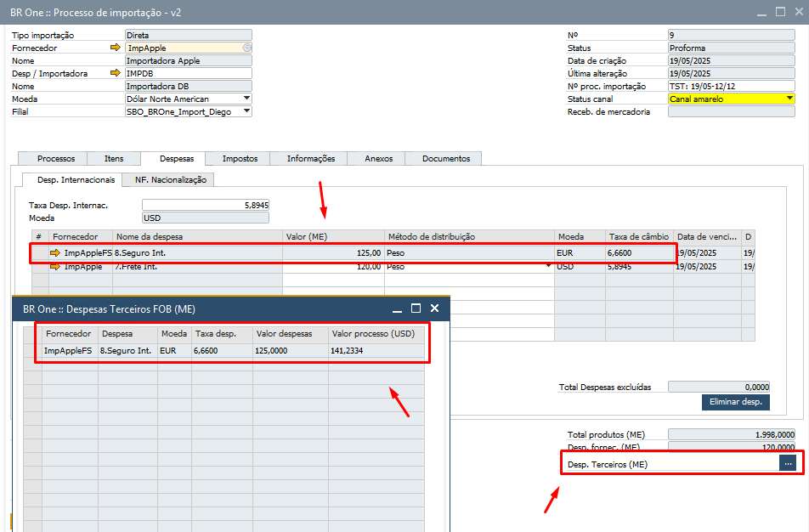This screenshot has width=809, height=532.
Task: Click 125,0000 cell in Despesas Terceiros window
Action: [x=291, y=350]
